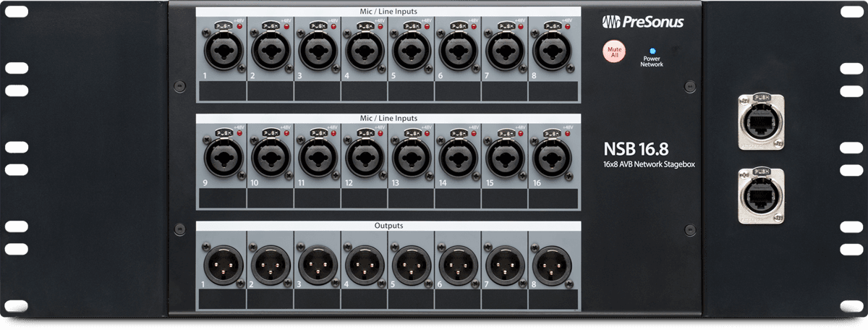Click the PUSH release tab on input 2
The width and height of the screenshot is (868, 330).
[x=269, y=25]
